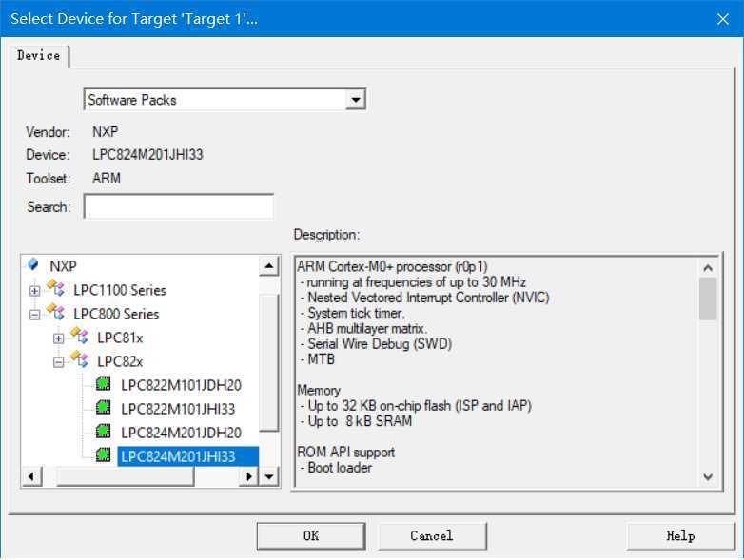This screenshot has width=744, height=560.
Task: Open Help for device selection
Action: [x=680, y=536]
